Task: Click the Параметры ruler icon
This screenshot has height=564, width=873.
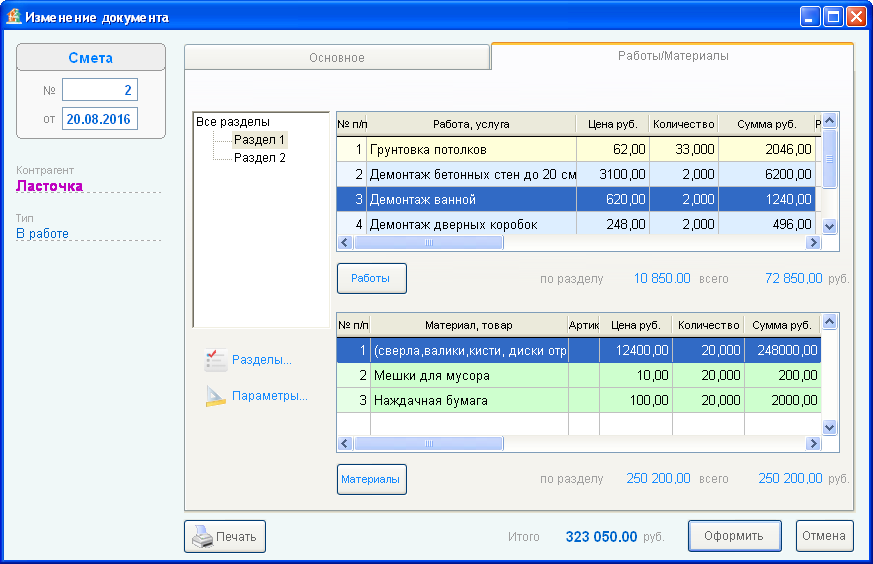Action: coord(215,396)
